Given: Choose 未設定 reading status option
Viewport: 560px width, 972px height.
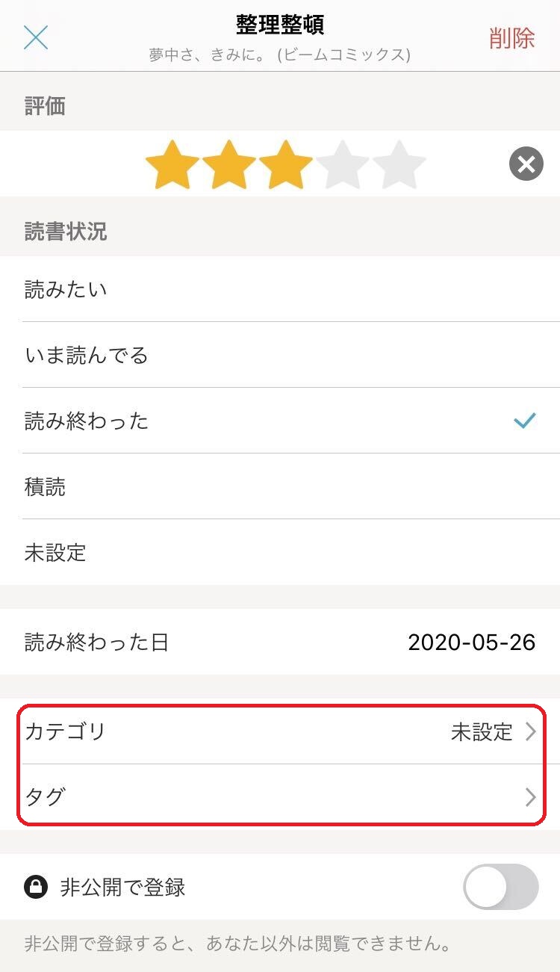Looking at the screenshot, I should coord(280,552).
